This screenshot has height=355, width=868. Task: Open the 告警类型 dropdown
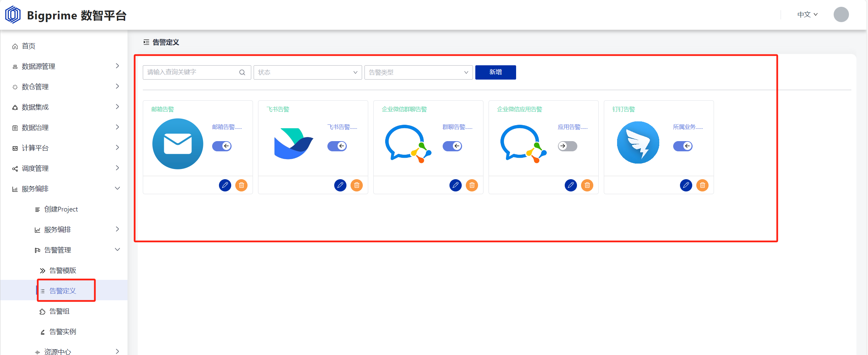[x=419, y=72]
